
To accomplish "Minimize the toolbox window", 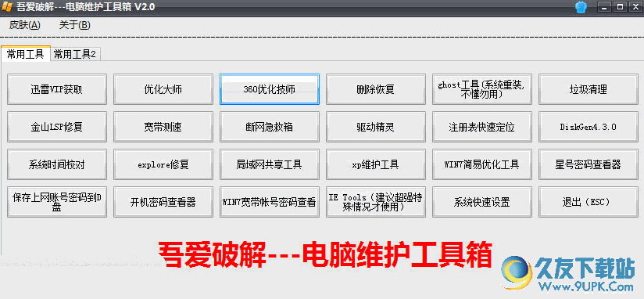I will (603, 6).
